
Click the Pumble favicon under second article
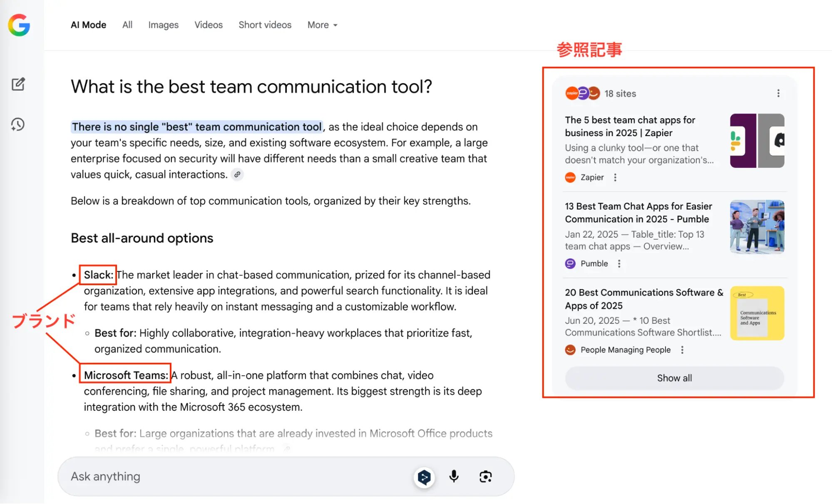(570, 264)
